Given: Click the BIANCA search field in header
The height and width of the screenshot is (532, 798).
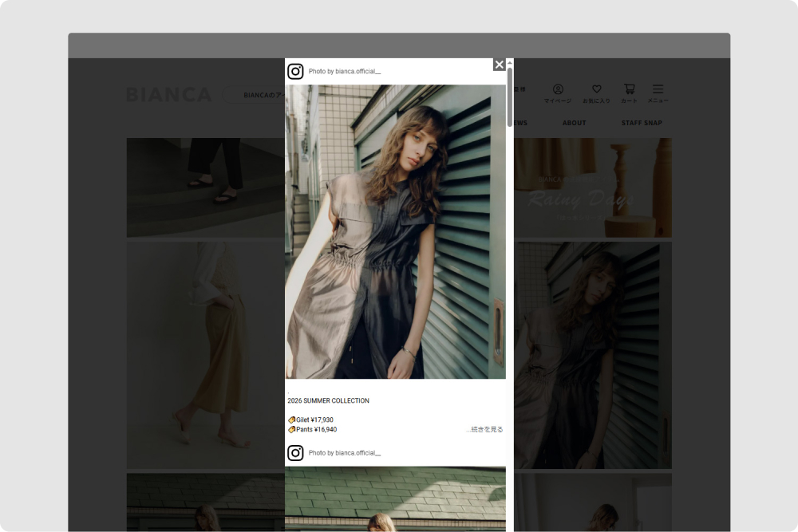Looking at the screenshot, I should 254,95.
